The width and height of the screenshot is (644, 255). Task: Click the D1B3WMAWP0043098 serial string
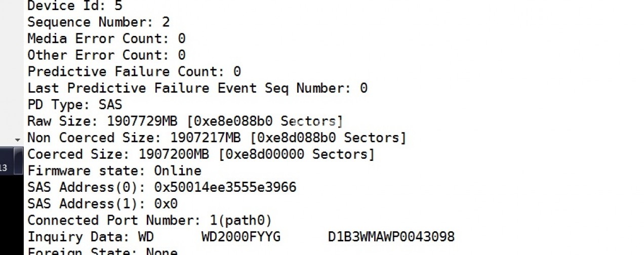[x=391, y=237]
